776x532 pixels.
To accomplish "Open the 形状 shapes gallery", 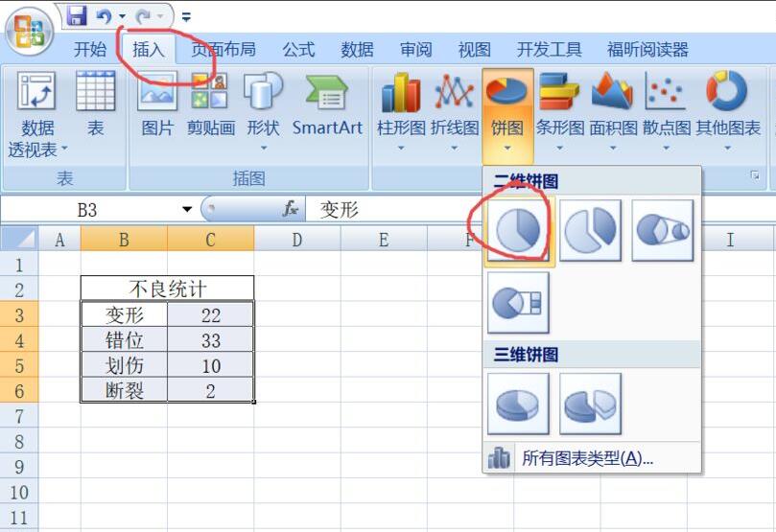I will (263, 111).
